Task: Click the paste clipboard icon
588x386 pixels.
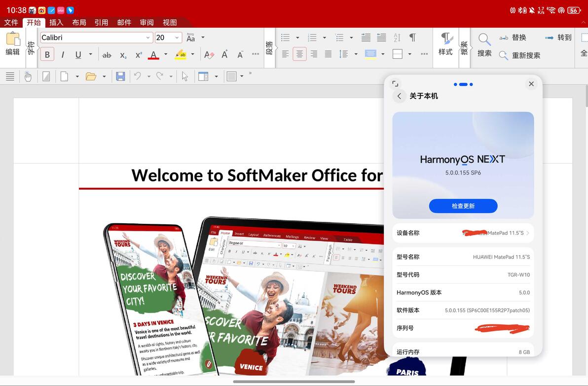Action: click(x=13, y=39)
